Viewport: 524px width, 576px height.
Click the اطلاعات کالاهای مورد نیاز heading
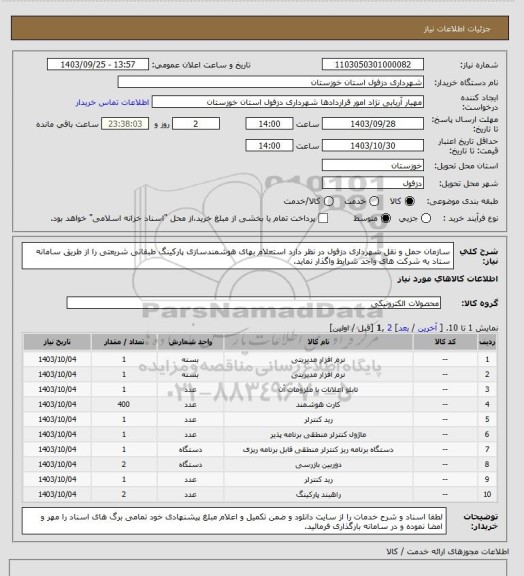pos(448,279)
